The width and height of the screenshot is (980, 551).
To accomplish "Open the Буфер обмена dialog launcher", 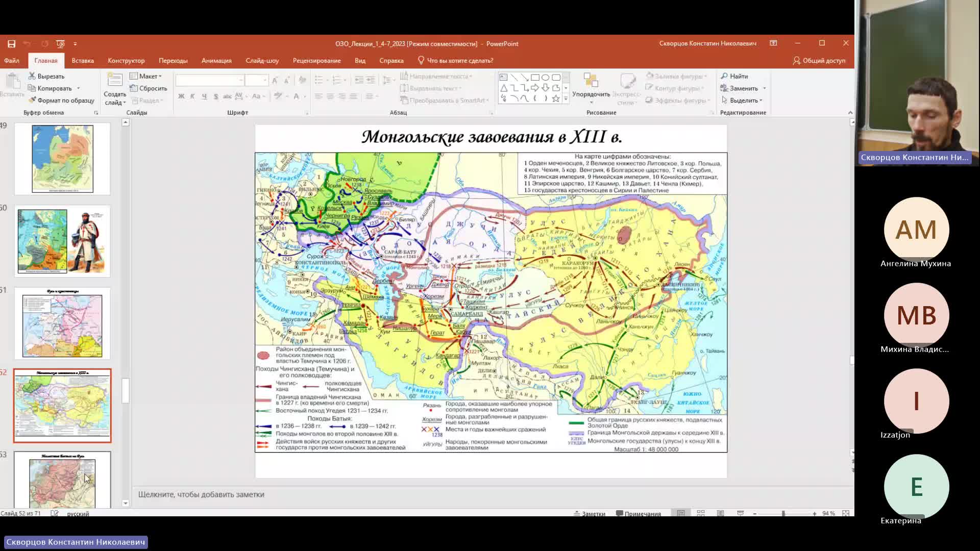I will [96, 113].
